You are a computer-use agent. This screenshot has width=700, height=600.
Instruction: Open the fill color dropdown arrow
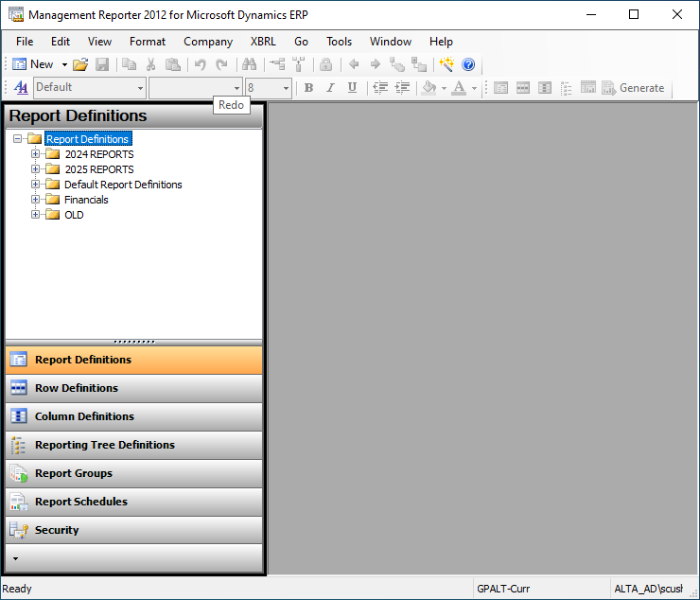pos(444,88)
